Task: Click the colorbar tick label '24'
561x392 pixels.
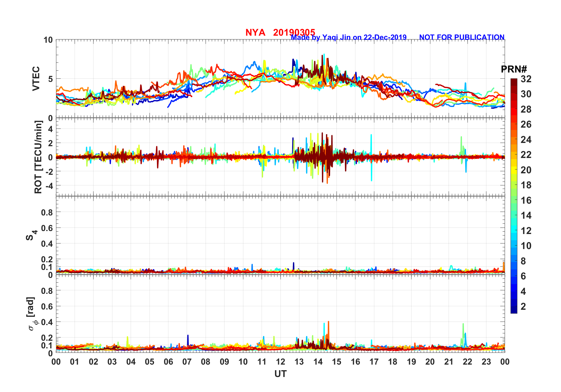Action: click(x=526, y=140)
